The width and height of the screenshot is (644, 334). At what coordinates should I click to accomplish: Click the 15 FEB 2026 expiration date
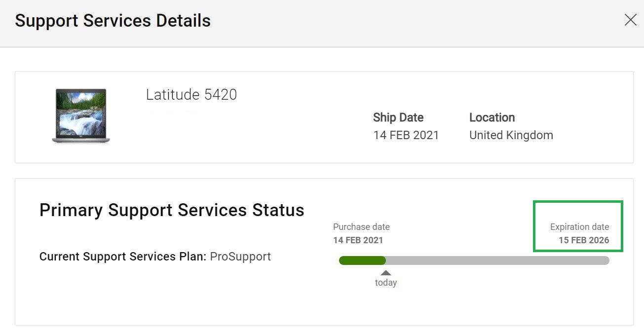(x=584, y=240)
